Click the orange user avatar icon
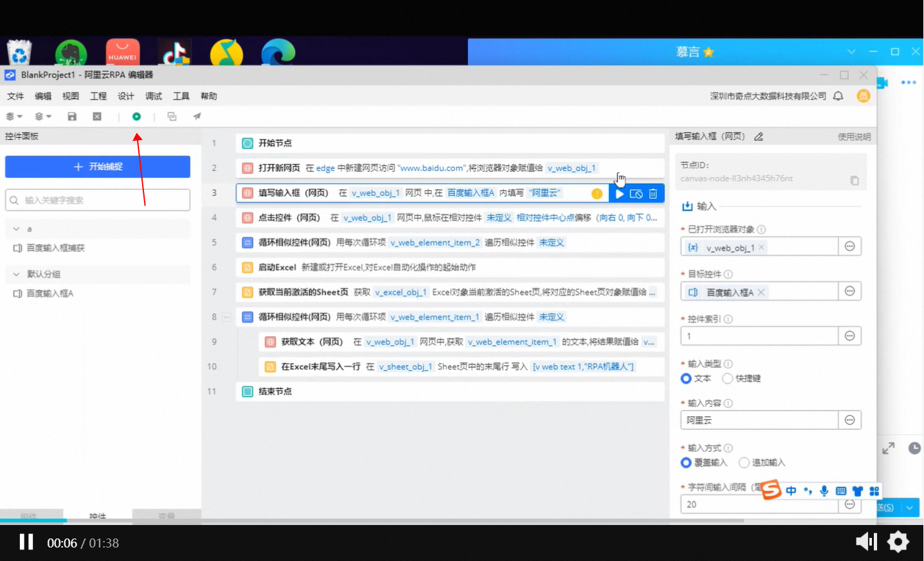This screenshot has width=924, height=561. pos(864,96)
